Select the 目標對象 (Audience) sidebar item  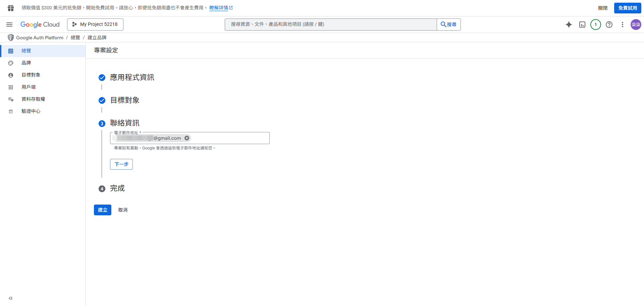click(x=31, y=75)
